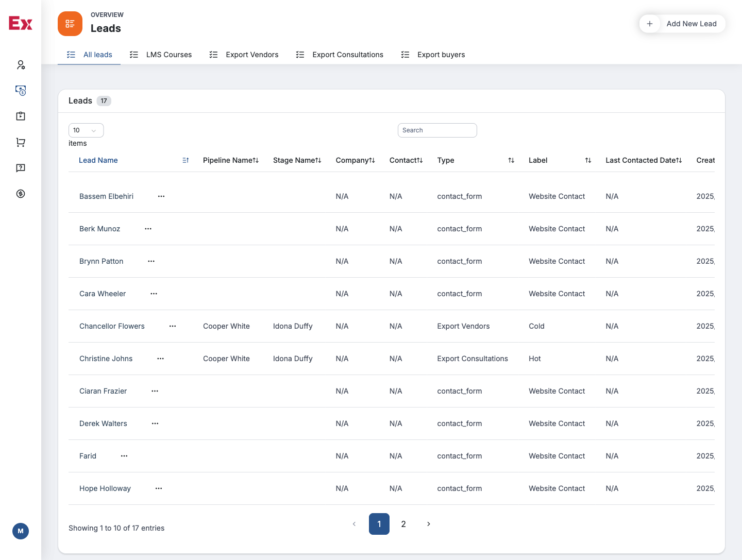742x560 pixels.
Task: Expand the items-per-page dropdown showing 10
Action: 86,130
